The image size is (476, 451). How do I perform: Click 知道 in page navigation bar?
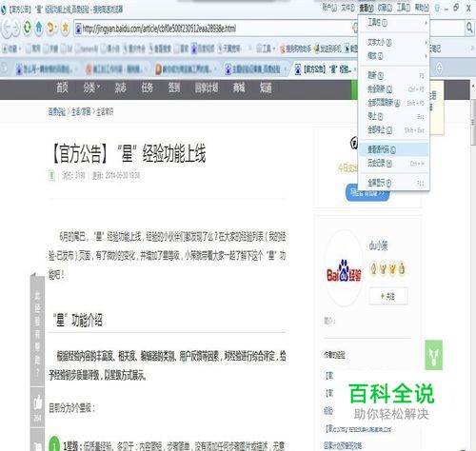266,88
